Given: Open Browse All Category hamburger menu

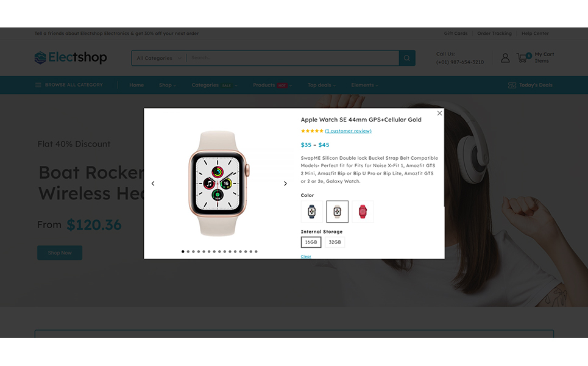Looking at the screenshot, I should click(38, 85).
